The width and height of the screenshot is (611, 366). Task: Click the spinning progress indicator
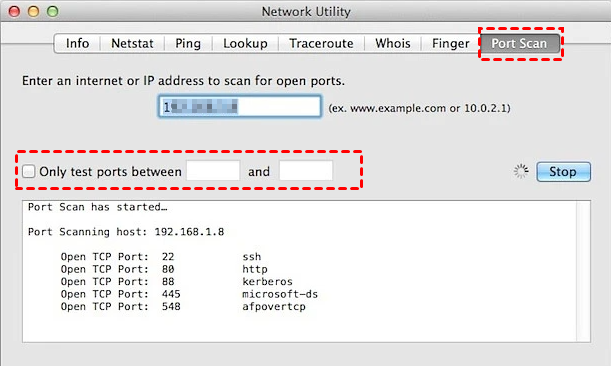(x=521, y=171)
